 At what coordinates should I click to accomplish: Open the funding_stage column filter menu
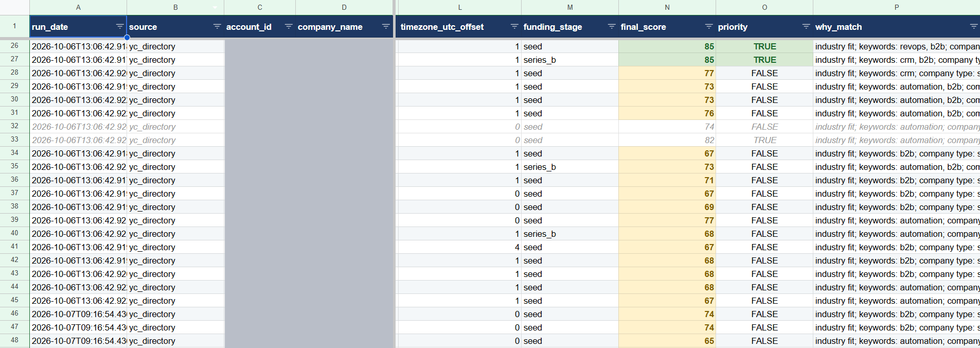coord(612,26)
